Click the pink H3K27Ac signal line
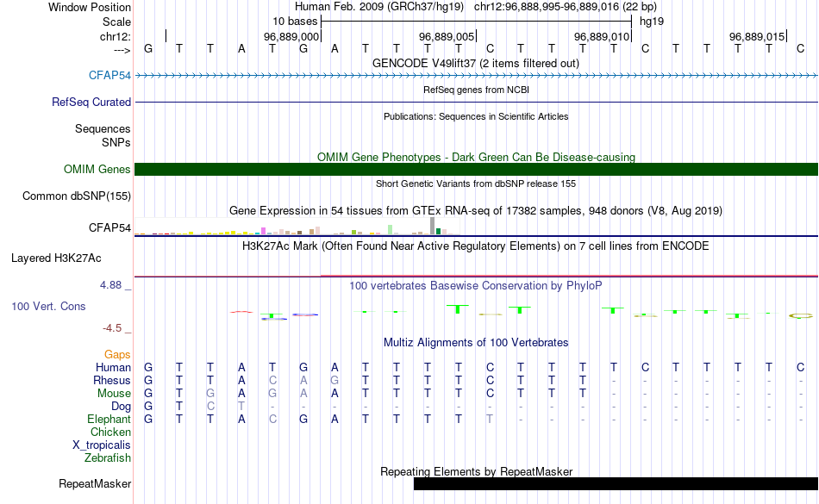 coord(569,276)
